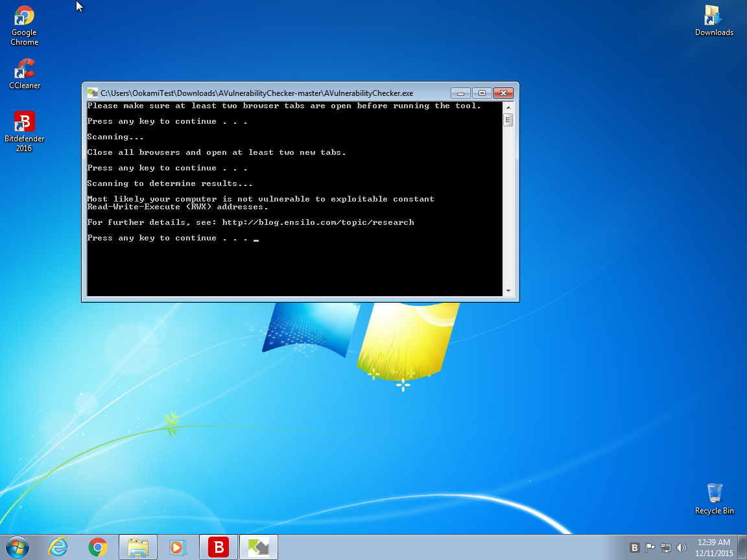The height and width of the screenshot is (560, 747).
Task: Open Windows Explorer from the taskbar
Action: 137,547
